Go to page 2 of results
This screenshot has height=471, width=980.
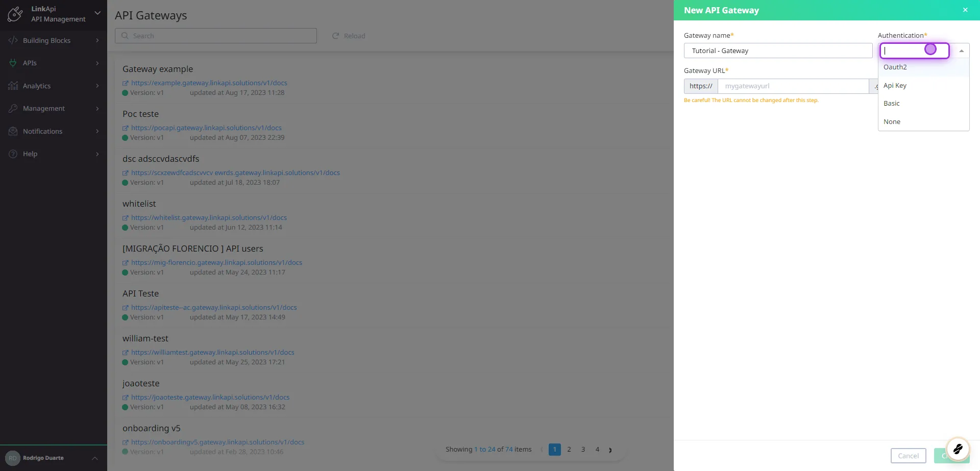tap(569, 450)
